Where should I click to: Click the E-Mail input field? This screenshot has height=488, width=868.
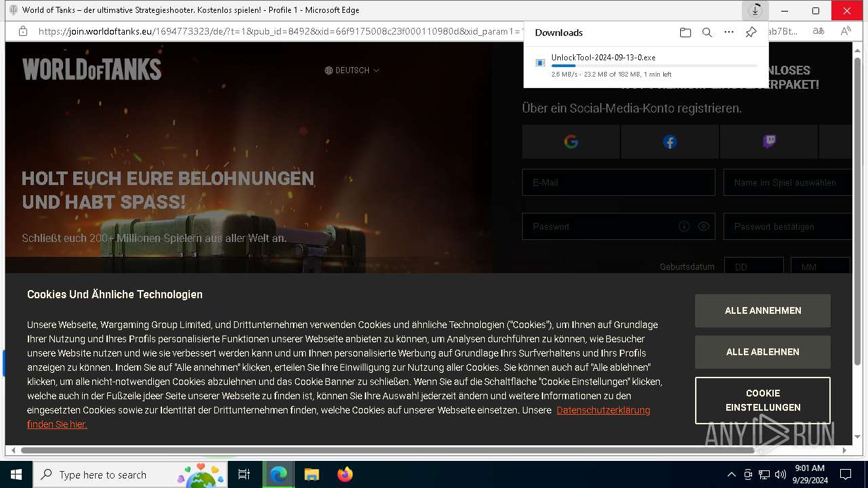click(x=618, y=182)
